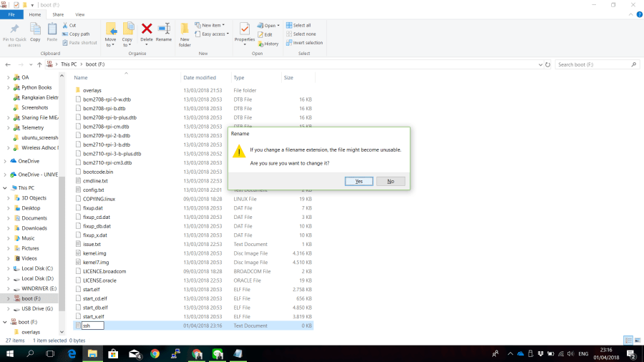644x362 pixels.
Task: Confirm rename by clicking Yes
Action: (358, 181)
